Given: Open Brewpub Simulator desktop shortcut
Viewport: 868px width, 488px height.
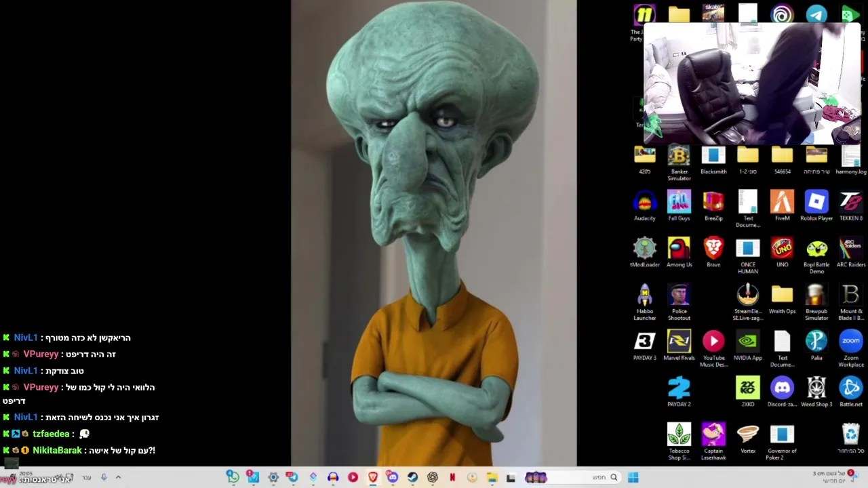Looking at the screenshot, I should (816, 302).
